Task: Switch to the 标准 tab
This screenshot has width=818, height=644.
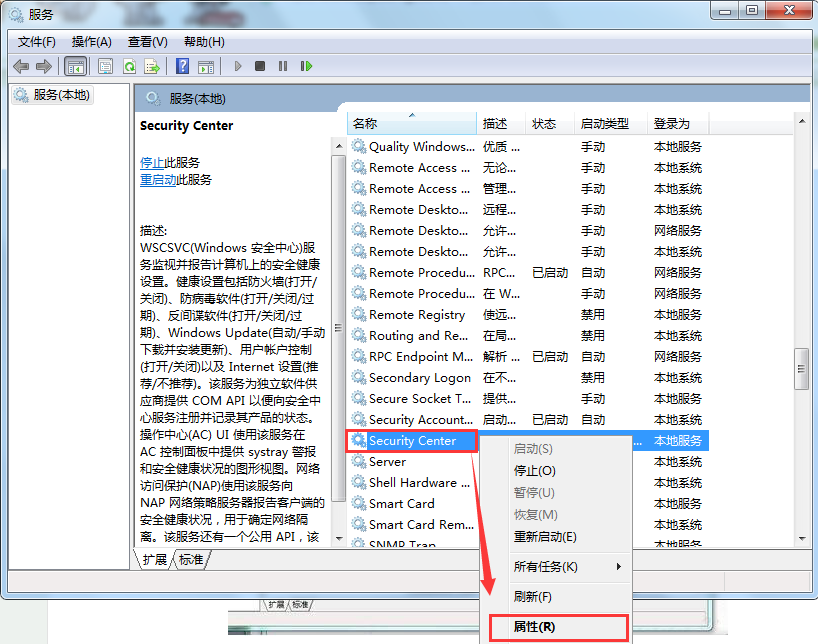Action: click(x=191, y=560)
